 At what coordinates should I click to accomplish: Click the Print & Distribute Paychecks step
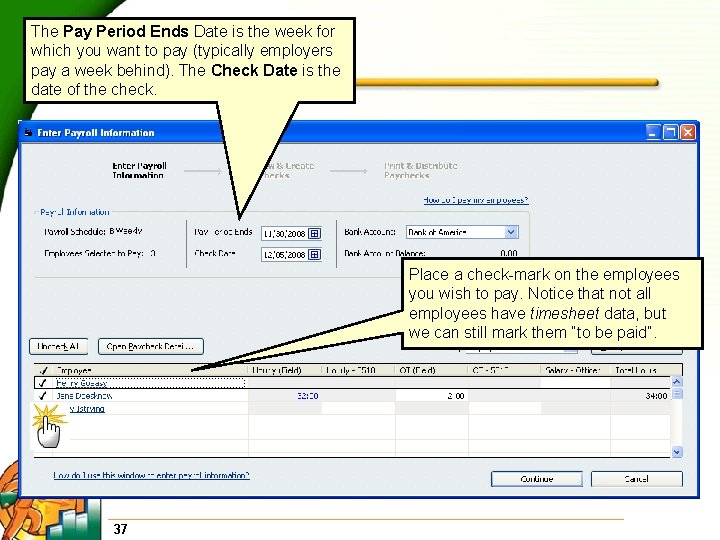click(421, 170)
